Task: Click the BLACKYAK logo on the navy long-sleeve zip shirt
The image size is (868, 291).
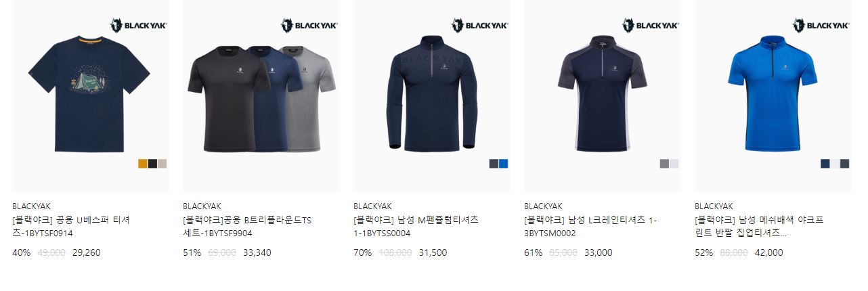Action: 480,25
